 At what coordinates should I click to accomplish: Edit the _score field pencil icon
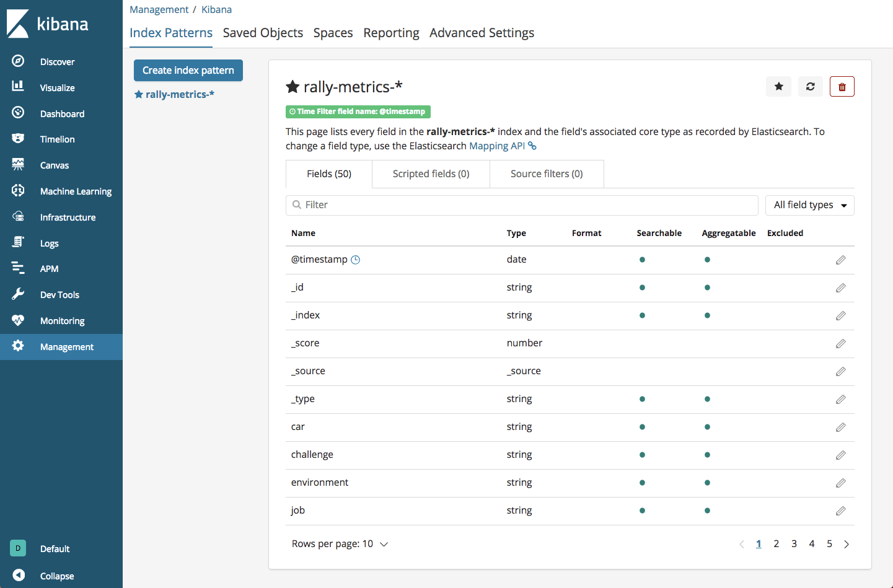click(840, 344)
